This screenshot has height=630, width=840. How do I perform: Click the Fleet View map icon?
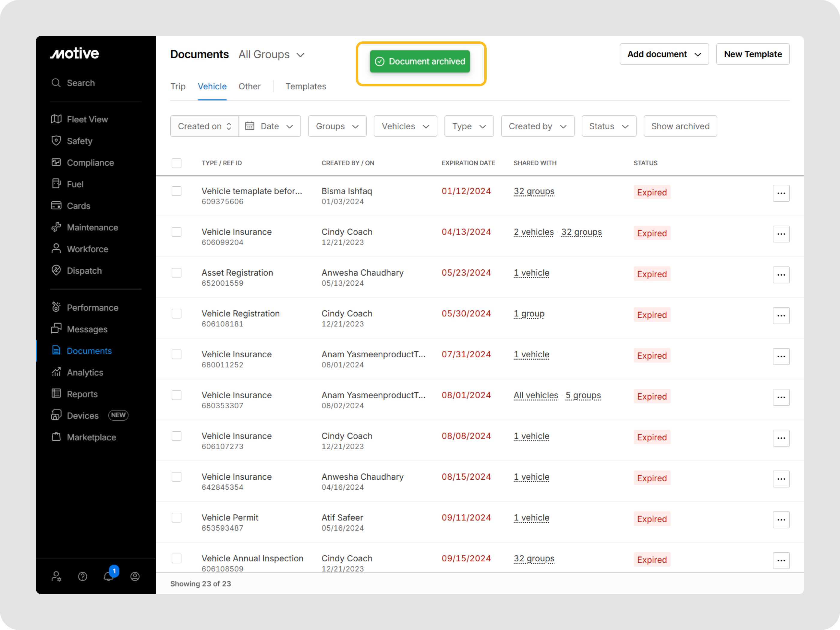click(x=56, y=119)
